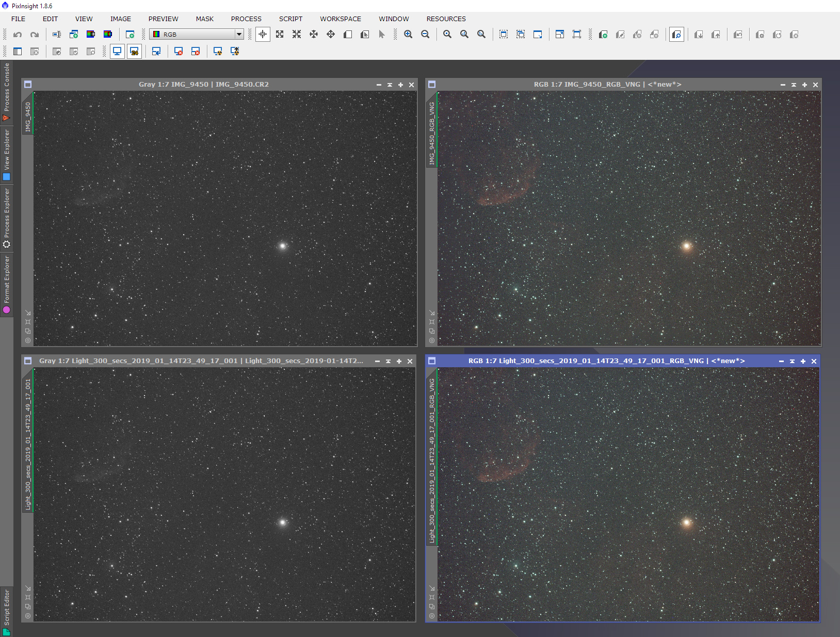Open window menu icon of Gray Light_300_secs window
The image size is (840, 637).
[28, 361]
